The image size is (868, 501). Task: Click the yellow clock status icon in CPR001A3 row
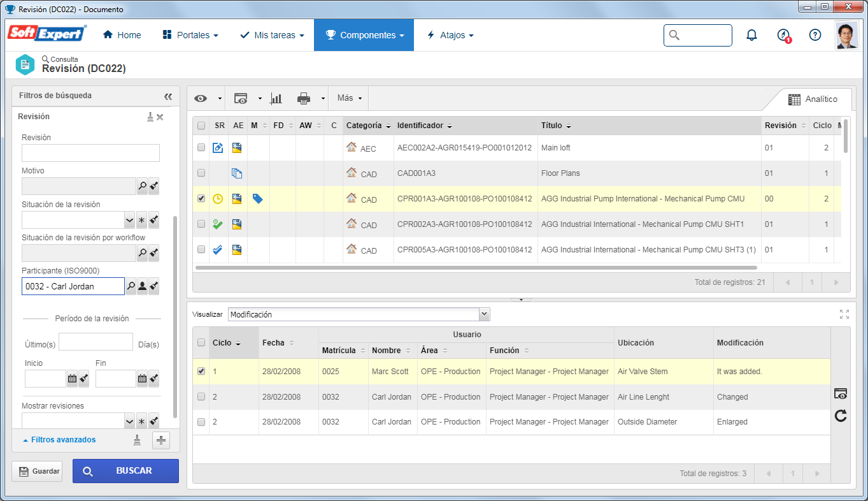point(218,199)
